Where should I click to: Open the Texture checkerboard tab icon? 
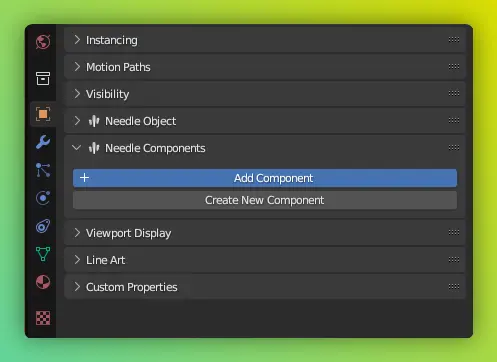click(43, 318)
